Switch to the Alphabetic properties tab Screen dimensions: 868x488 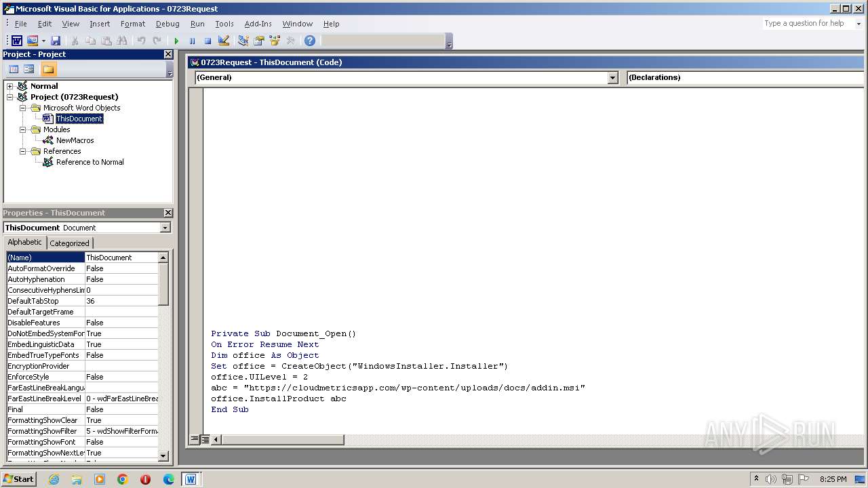point(25,242)
